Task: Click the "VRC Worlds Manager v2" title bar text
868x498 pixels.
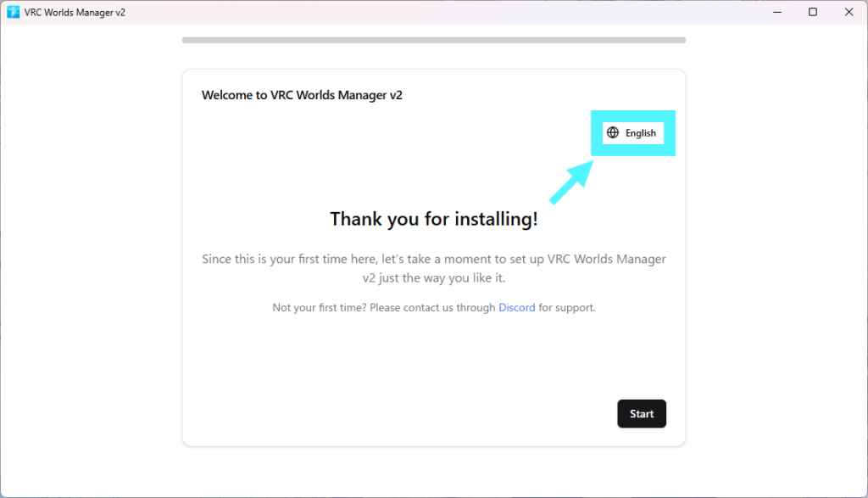Action: [x=75, y=12]
